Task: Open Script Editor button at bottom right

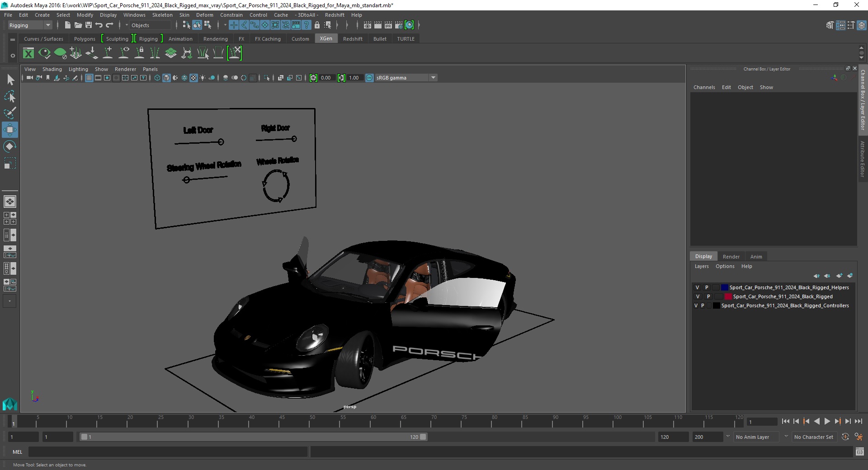Action: pos(859,451)
